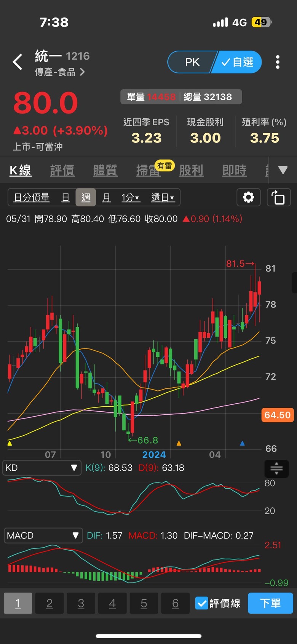297x644 pixels.
Task: Select the 週 weekly period
Action: point(86,198)
